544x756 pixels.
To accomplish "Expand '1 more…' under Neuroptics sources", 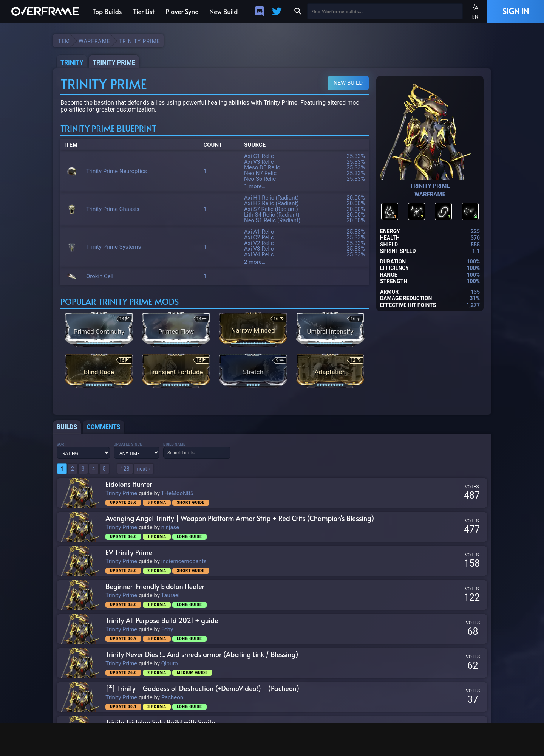I will pos(255,186).
